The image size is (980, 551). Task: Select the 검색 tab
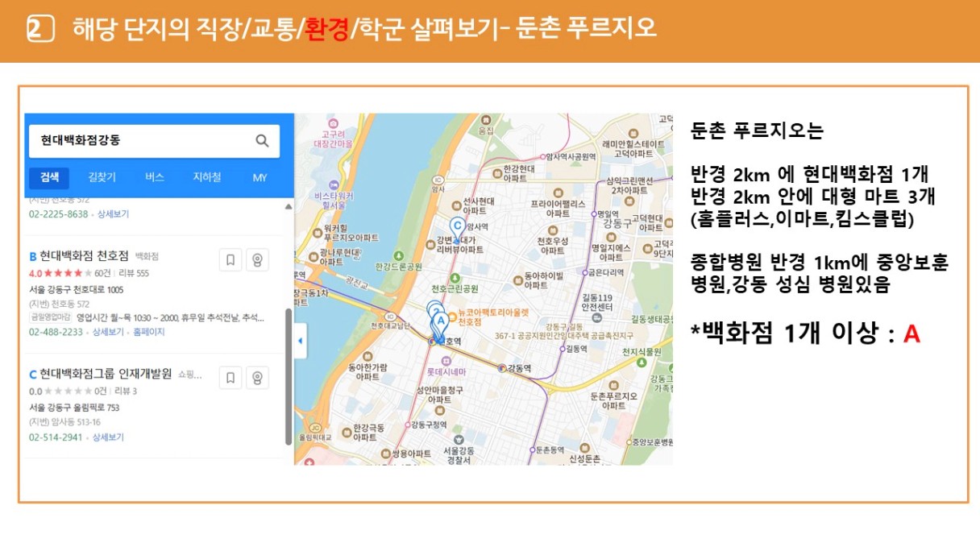[49, 177]
